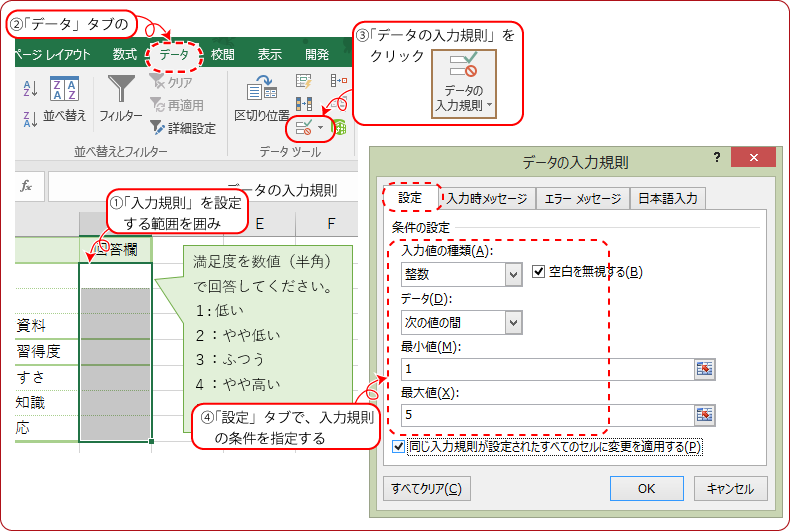790x531 pixels.
Task: Click the range selector icon for 最大値
Action: 705,414
